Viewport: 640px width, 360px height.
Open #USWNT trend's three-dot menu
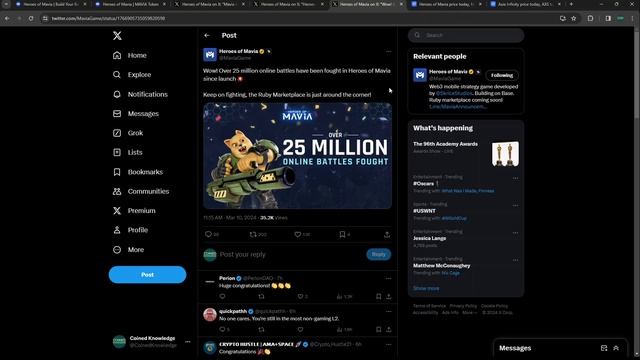click(515, 205)
